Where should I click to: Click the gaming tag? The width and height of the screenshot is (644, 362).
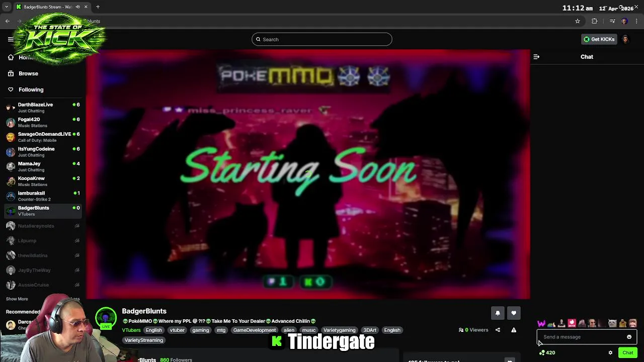[200, 330]
